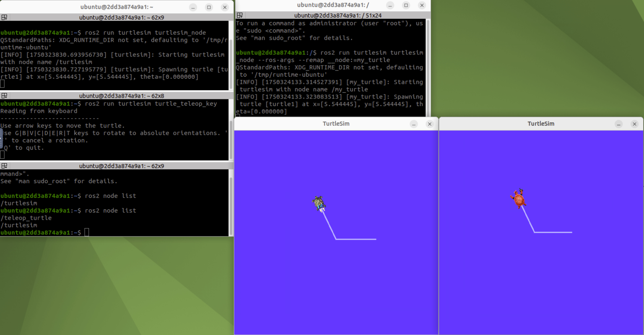The image size is (644, 335).
Task: Click the scrollbar of the 51x24 terminal pane
Action: tap(428, 67)
